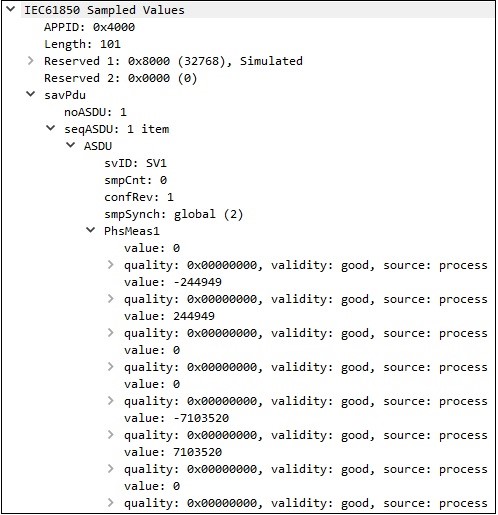The image size is (498, 515).
Task: Expand quality under value 244949
Action: click(x=111, y=333)
